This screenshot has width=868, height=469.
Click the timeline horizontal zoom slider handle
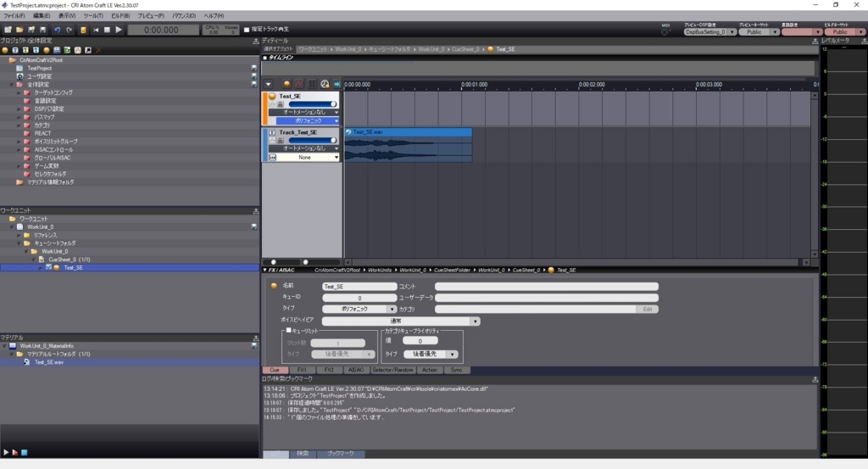click(305, 262)
